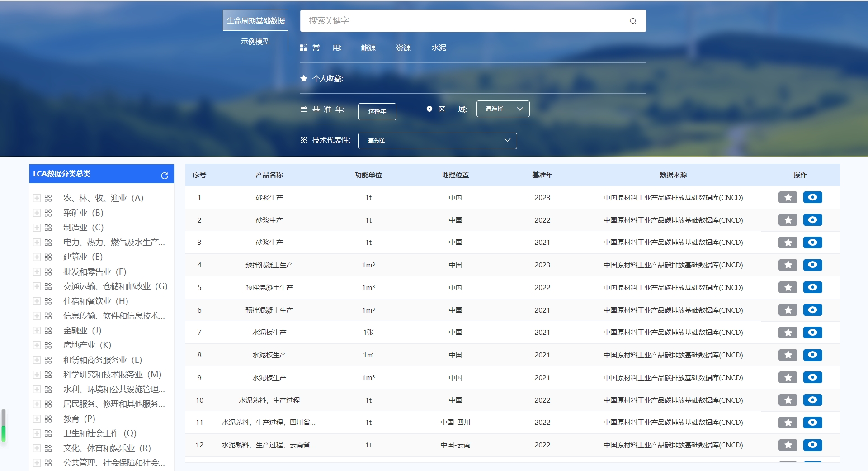The image size is (868, 471).
Task: Expand 批发和零售业 (F) node
Action: (37, 272)
